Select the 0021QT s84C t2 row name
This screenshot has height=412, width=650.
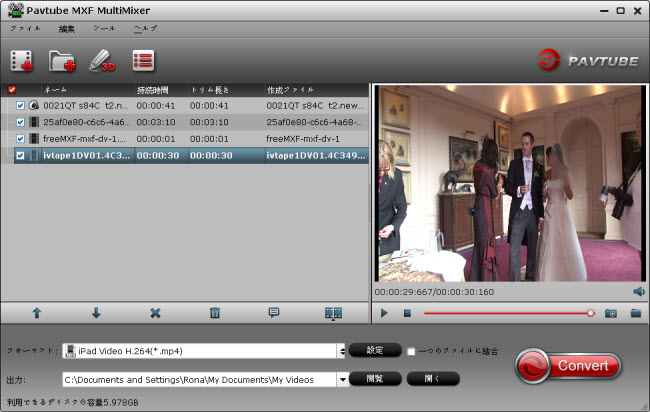tap(85, 106)
